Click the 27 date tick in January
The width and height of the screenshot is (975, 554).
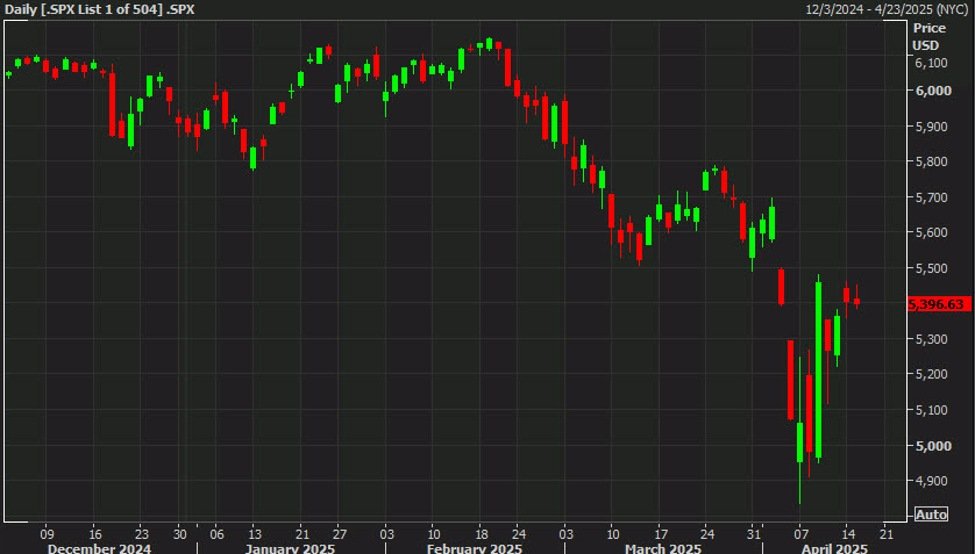(340, 532)
